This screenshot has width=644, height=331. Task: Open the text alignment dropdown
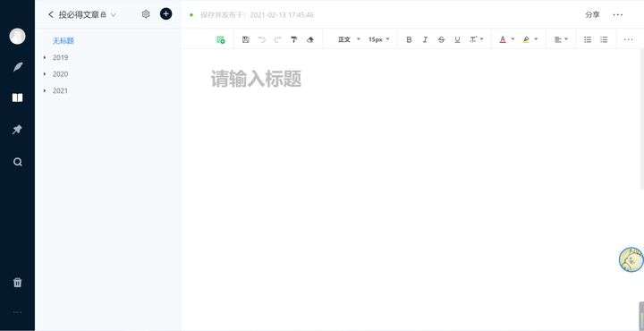(x=561, y=39)
